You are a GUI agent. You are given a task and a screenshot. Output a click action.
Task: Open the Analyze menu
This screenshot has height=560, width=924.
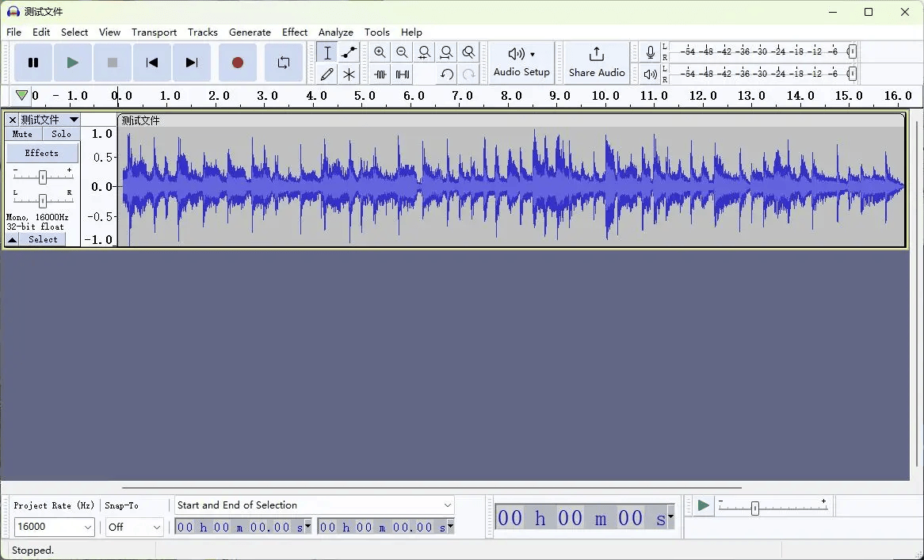[335, 32]
